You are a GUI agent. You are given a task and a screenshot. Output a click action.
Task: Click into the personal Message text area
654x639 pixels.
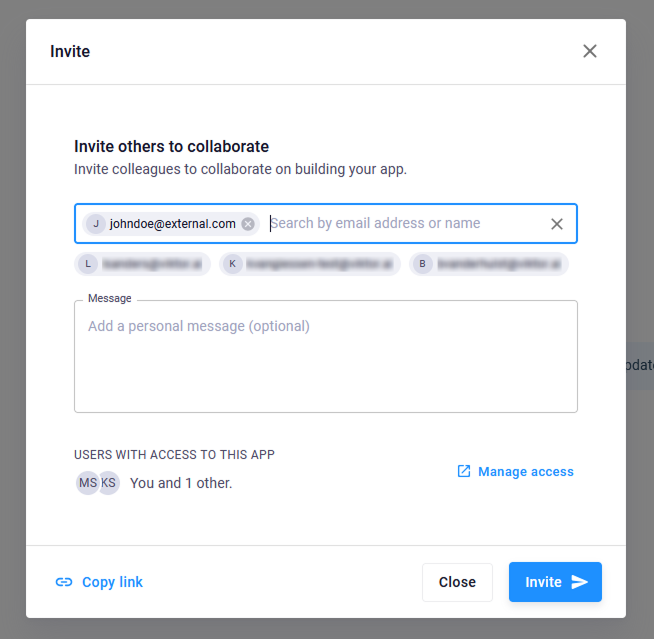326,357
